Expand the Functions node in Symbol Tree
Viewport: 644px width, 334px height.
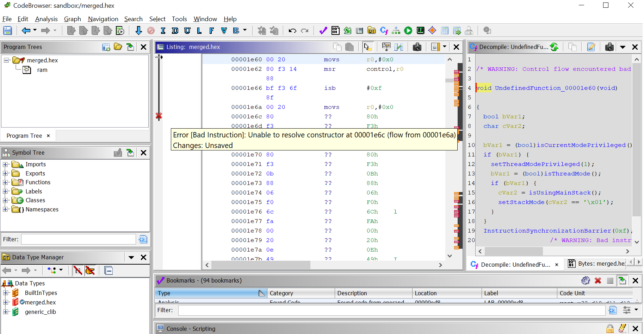(x=6, y=182)
